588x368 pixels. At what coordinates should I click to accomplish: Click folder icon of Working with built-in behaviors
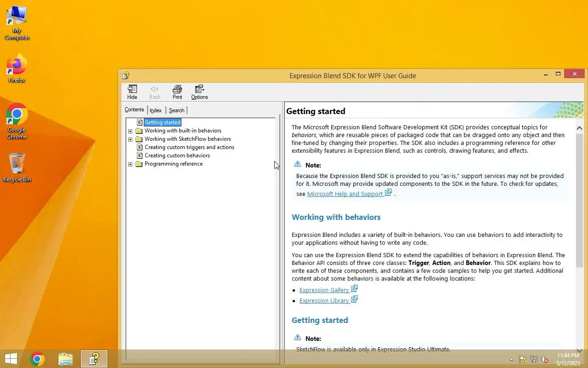[139, 131]
